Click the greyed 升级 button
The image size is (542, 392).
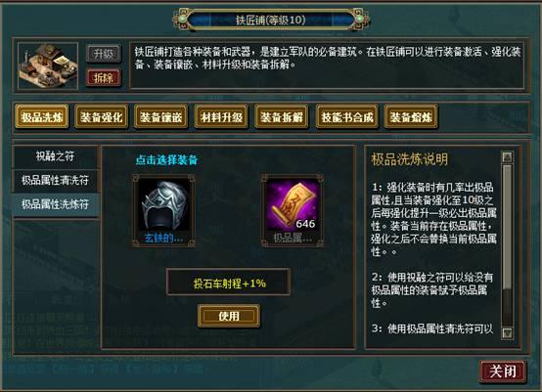pyautogui.click(x=104, y=54)
